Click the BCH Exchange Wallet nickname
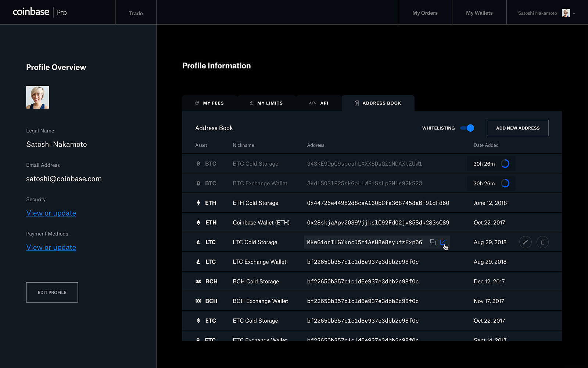This screenshot has width=588, height=368. [x=261, y=301]
